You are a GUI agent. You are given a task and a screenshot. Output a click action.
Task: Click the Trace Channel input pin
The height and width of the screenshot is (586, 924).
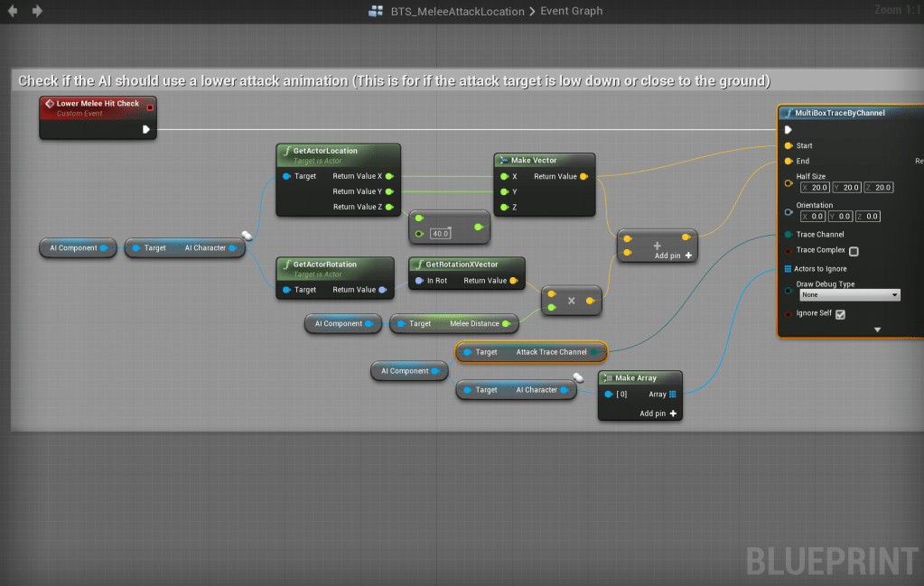coord(789,235)
